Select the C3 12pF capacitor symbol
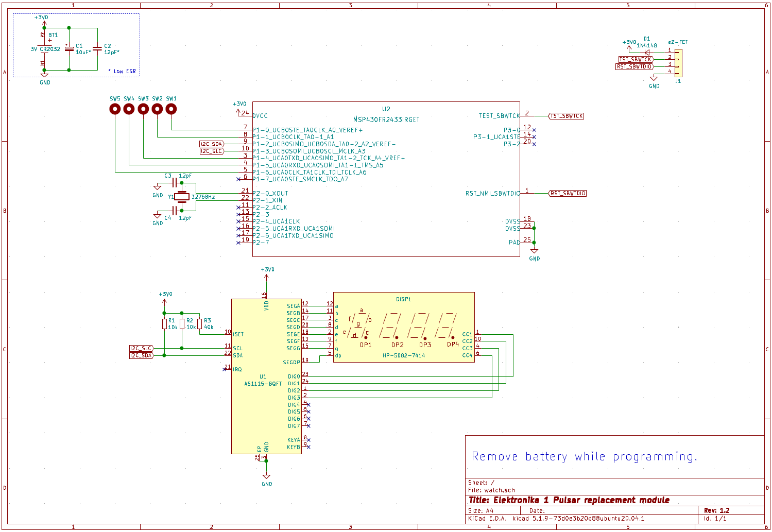 175,183
